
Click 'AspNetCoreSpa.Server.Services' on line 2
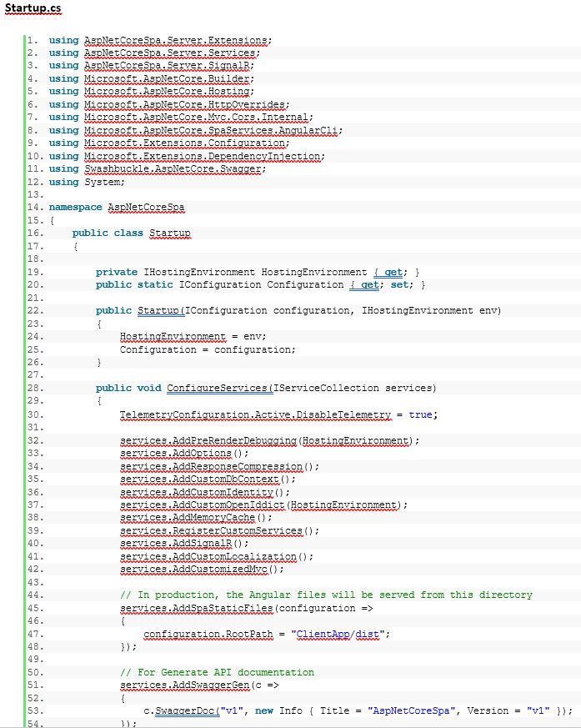[170, 53]
